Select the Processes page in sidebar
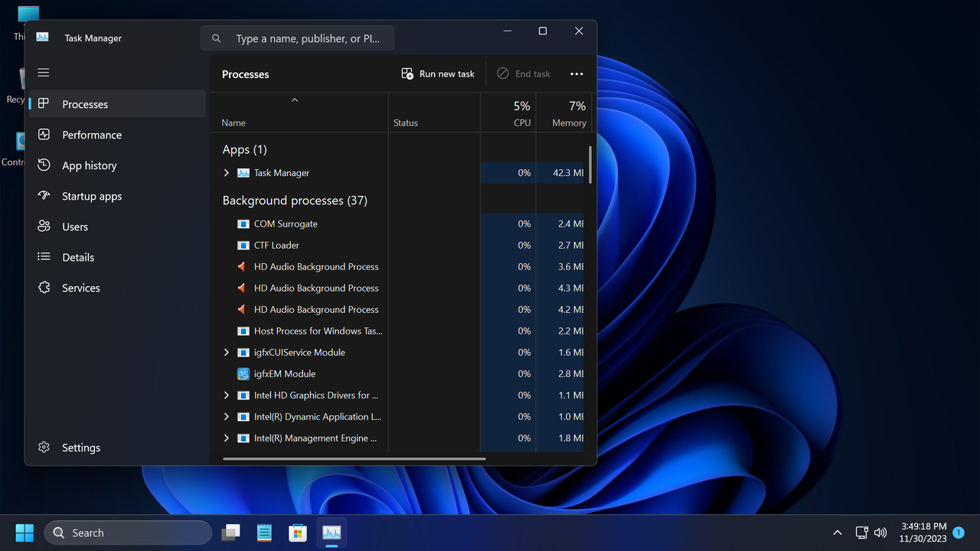 pos(117,104)
